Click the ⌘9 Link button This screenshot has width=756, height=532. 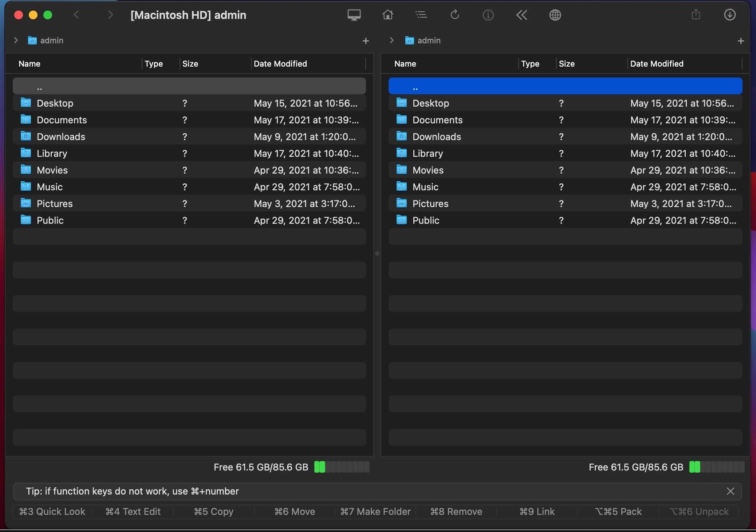[537, 512]
